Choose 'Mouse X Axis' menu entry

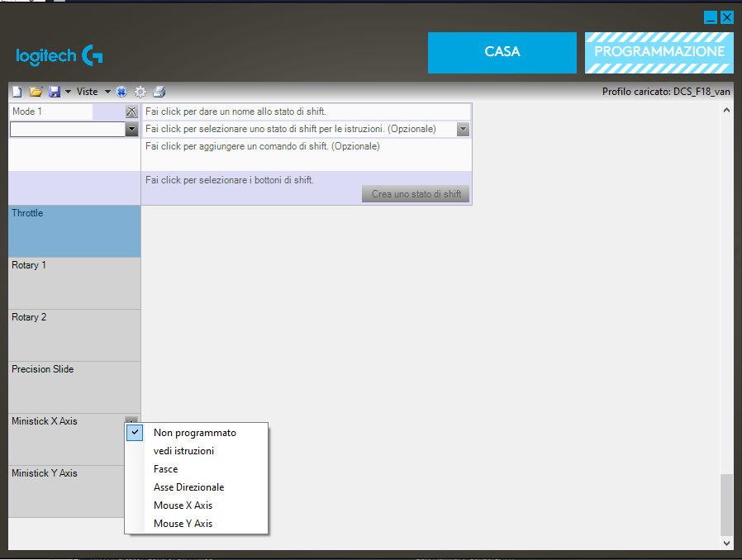pos(197,505)
